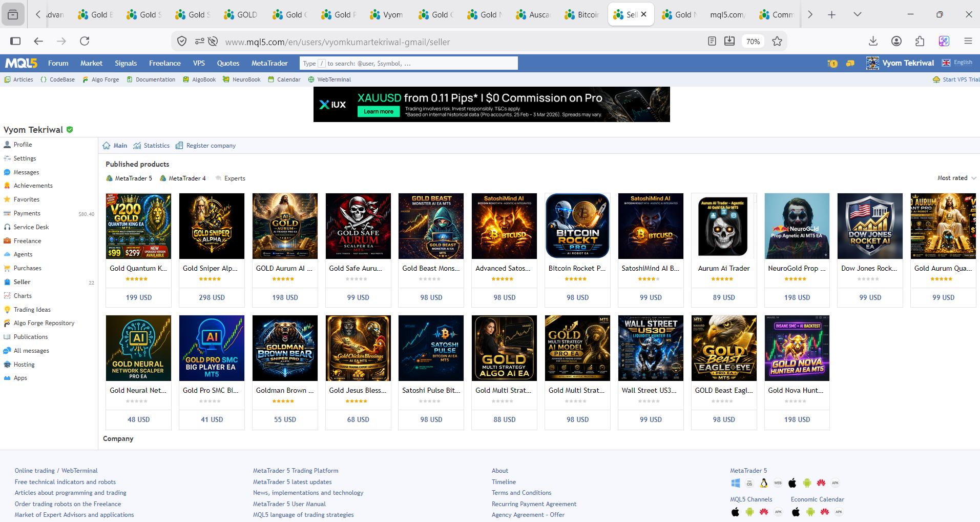Open the Firefox account icon

[896, 41]
